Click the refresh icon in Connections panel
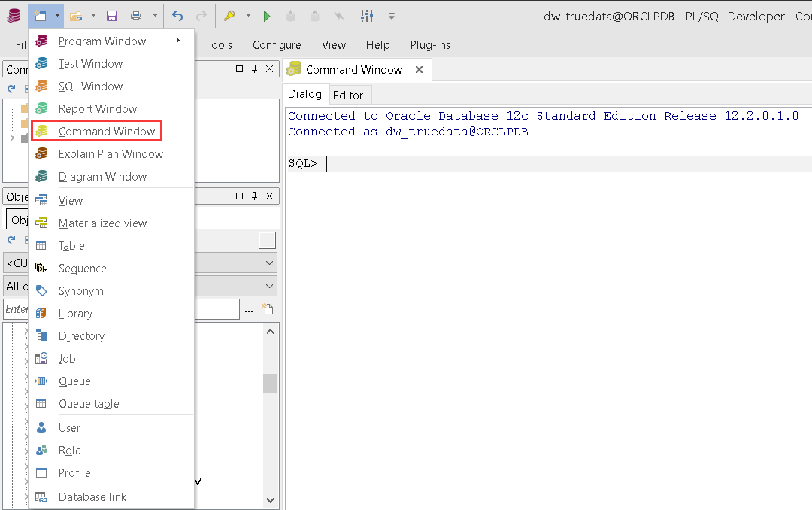This screenshot has height=510, width=812. click(x=11, y=89)
